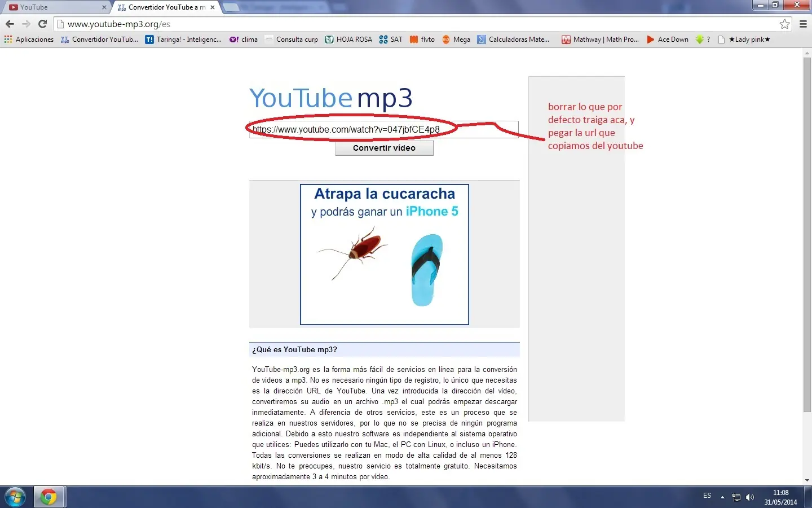Open the green download arrow bookmark
Image resolution: width=812 pixels, height=508 pixels.
click(x=703, y=40)
